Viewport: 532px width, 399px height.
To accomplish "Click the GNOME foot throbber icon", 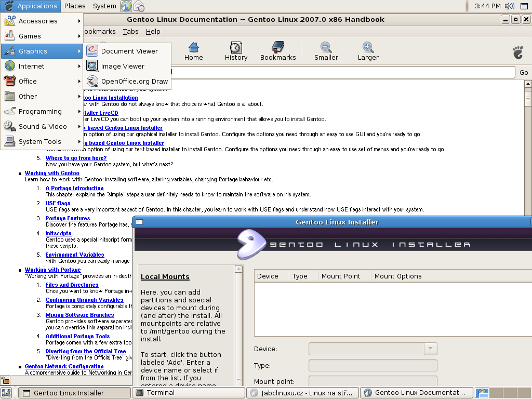I will point(518,52).
